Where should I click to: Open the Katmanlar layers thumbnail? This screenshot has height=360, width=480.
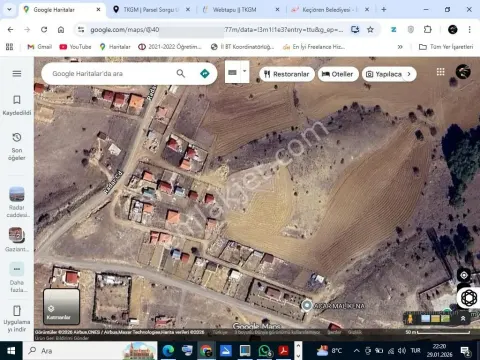point(62,306)
